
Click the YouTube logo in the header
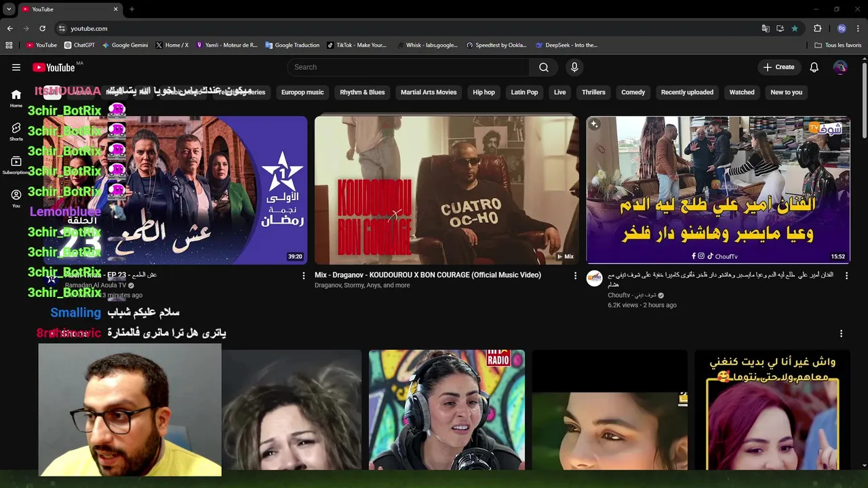54,67
